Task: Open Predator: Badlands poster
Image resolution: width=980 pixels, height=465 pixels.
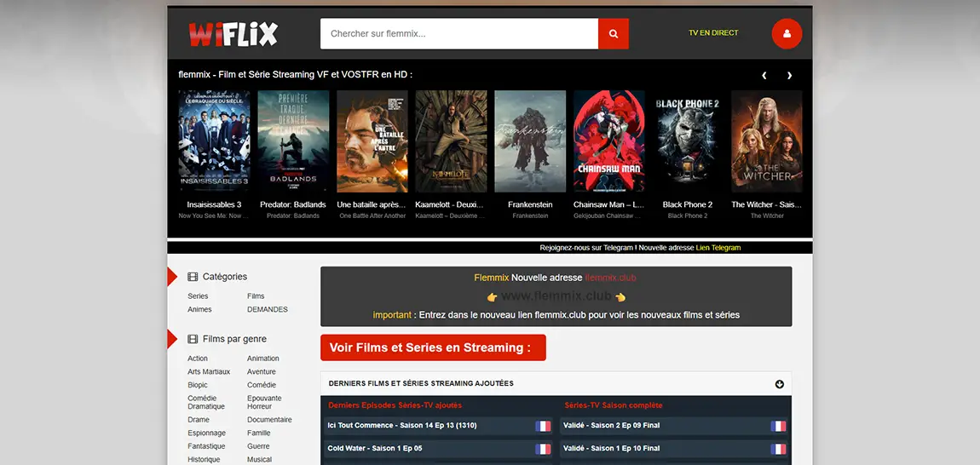Action: [293, 141]
